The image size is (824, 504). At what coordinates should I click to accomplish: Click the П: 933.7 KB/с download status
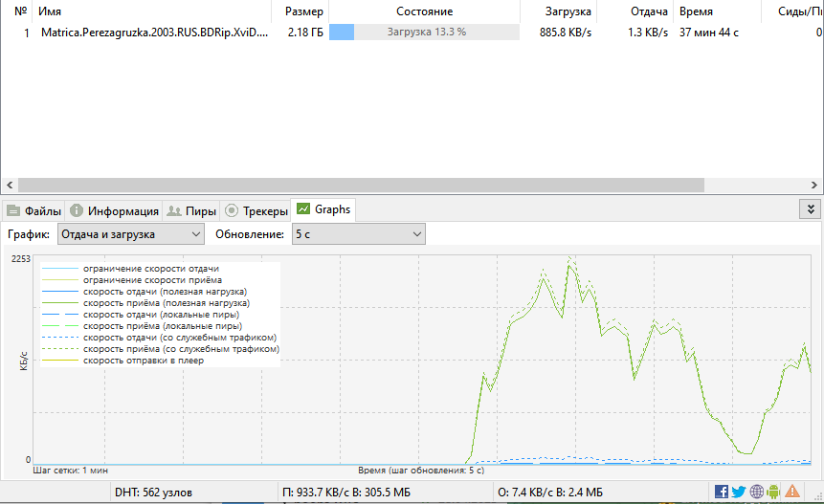(x=346, y=493)
